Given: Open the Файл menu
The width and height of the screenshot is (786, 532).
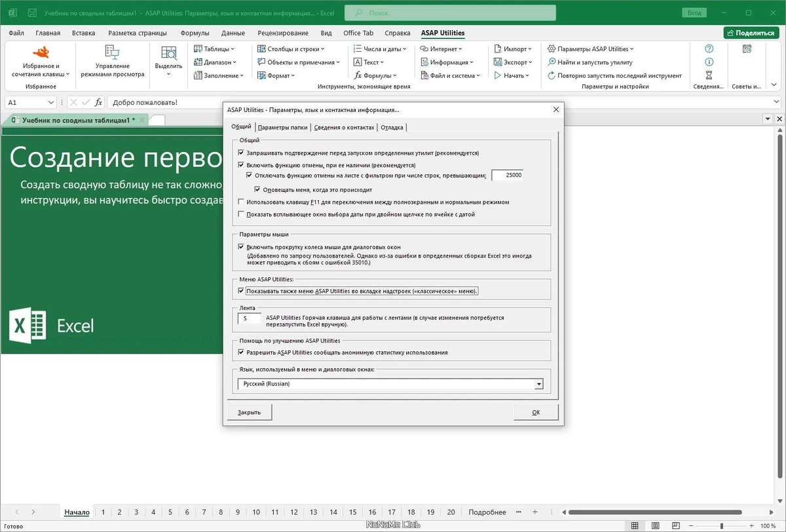Looking at the screenshot, I should (17, 33).
